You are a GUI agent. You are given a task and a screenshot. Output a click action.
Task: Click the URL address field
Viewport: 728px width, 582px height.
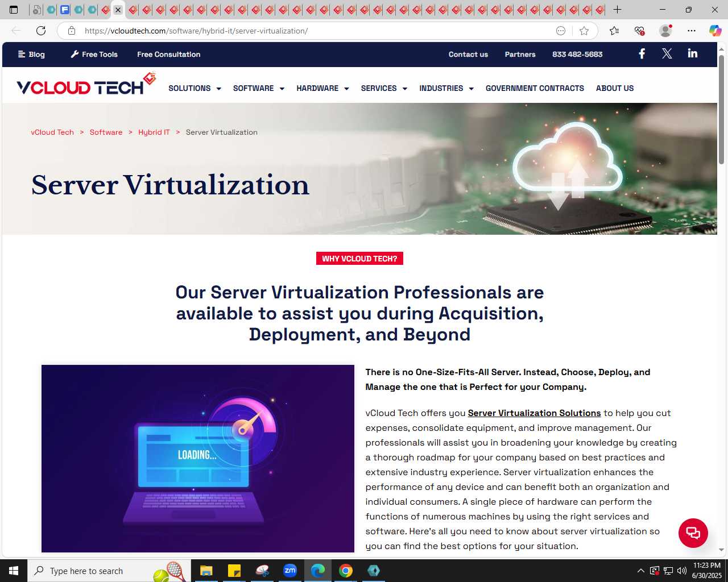(316, 31)
